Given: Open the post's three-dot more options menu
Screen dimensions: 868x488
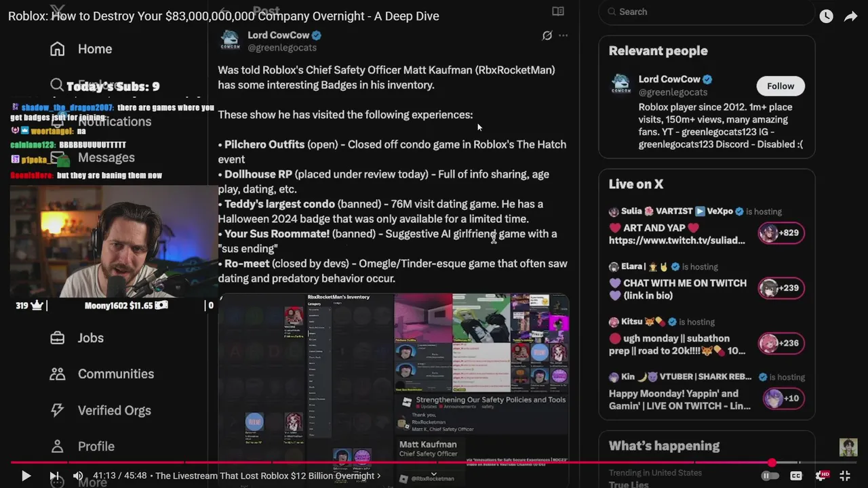Looking at the screenshot, I should point(563,36).
